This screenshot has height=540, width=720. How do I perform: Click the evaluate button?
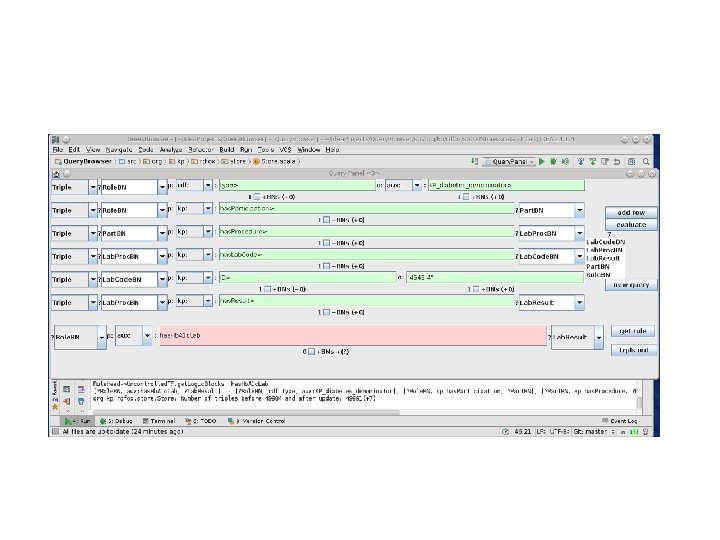coord(631,225)
